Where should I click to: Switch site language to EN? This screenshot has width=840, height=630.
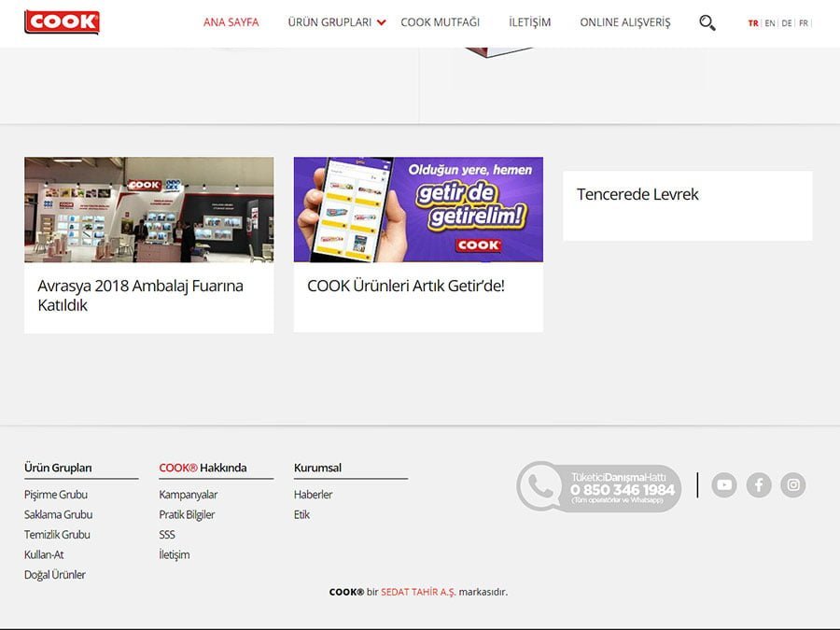tap(768, 22)
